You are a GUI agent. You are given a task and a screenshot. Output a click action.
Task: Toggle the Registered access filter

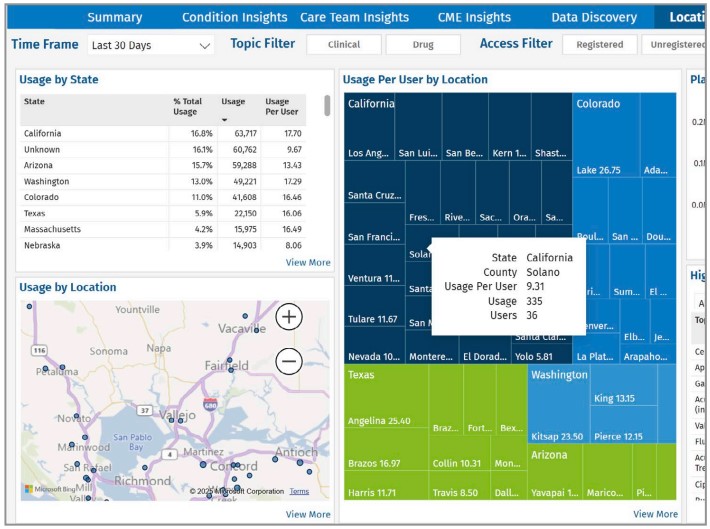pos(599,45)
